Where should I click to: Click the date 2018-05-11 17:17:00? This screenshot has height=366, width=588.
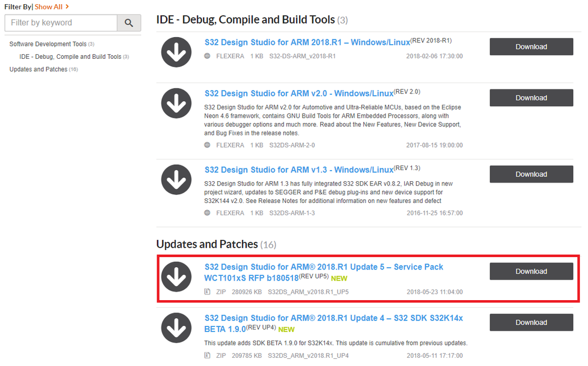434,355
